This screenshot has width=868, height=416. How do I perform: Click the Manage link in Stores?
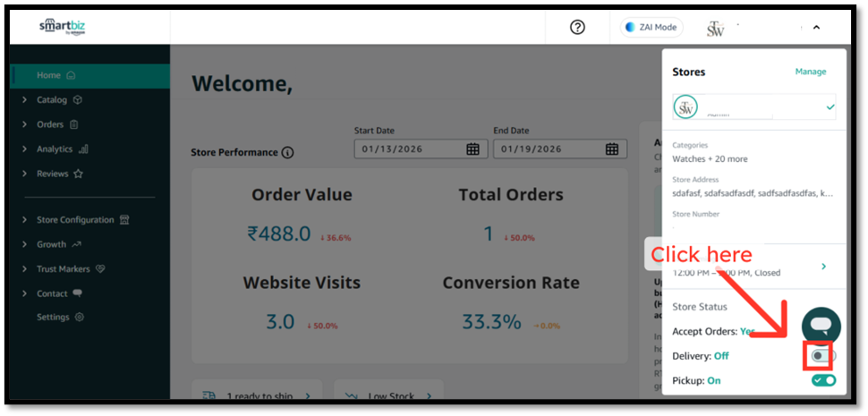point(810,72)
